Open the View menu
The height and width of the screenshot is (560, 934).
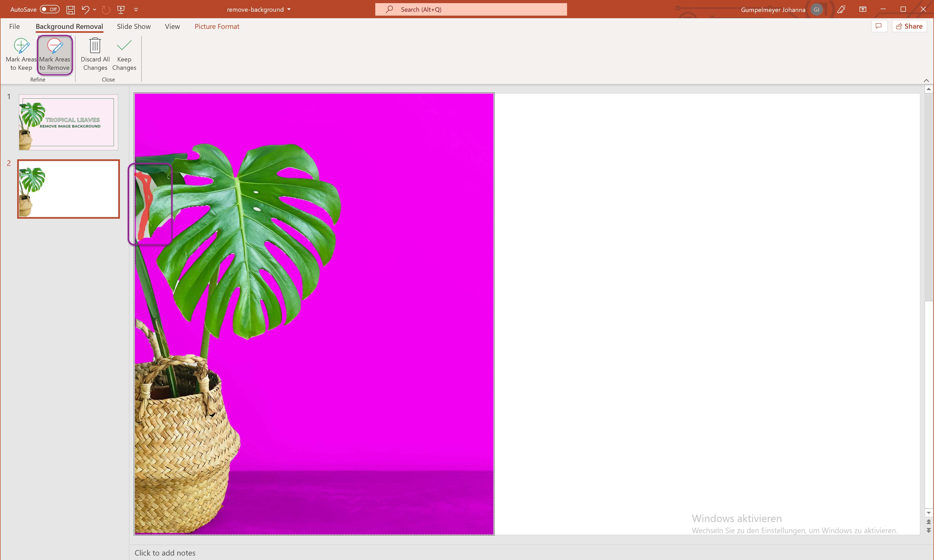coord(171,26)
